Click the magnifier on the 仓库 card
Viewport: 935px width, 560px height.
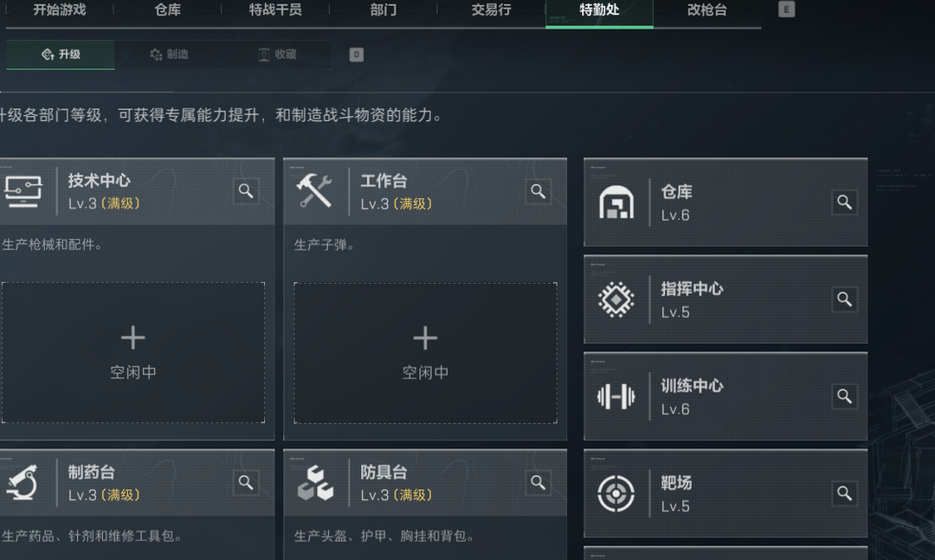pos(844,203)
